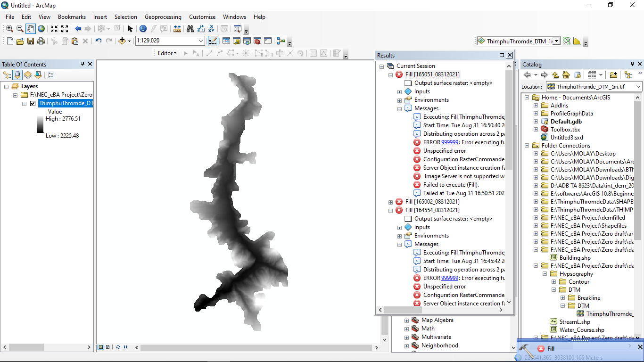Switch to List By Drawing Order view
The image size is (644, 362).
7,75
